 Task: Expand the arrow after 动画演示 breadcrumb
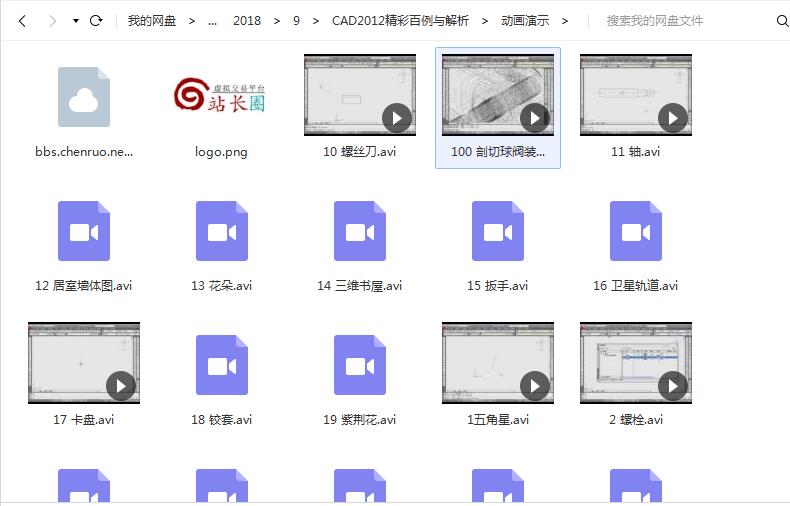(x=565, y=21)
